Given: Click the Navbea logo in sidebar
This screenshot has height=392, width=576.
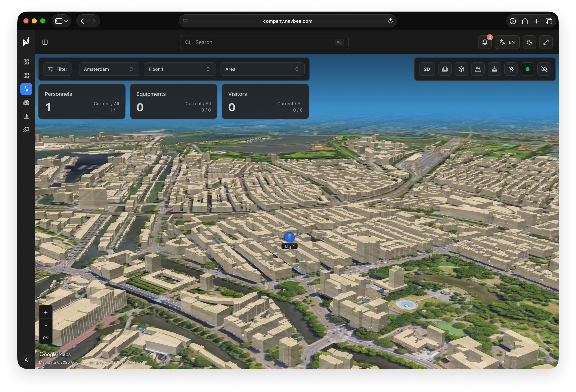Looking at the screenshot, I should click(x=26, y=42).
